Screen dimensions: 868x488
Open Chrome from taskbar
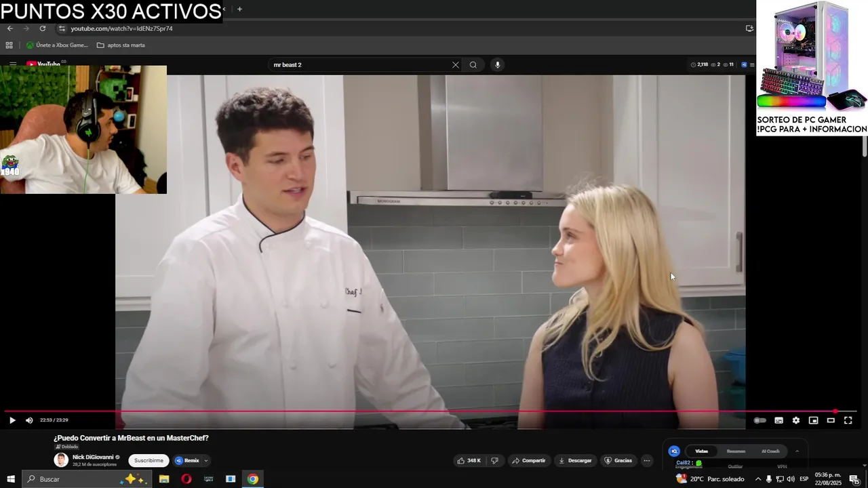[252, 479]
